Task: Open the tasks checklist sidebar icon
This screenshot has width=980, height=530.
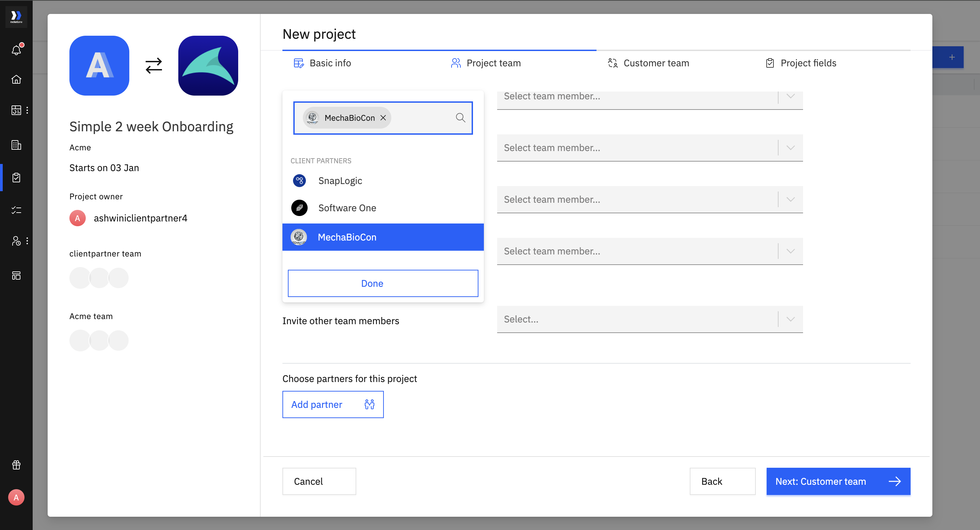Action: (x=16, y=210)
